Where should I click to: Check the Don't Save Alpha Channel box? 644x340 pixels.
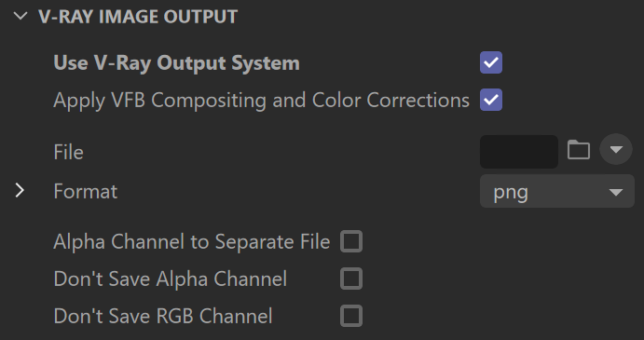(x=351, y=279)
